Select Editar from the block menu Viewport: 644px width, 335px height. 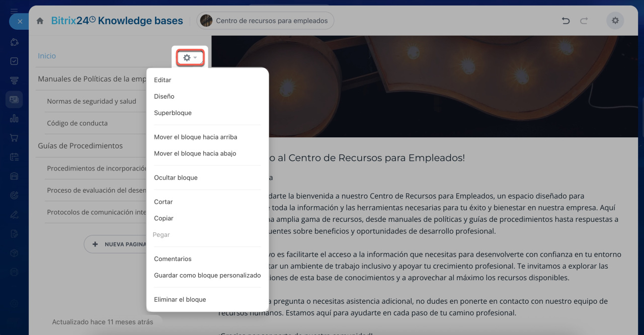pos(163,80)
